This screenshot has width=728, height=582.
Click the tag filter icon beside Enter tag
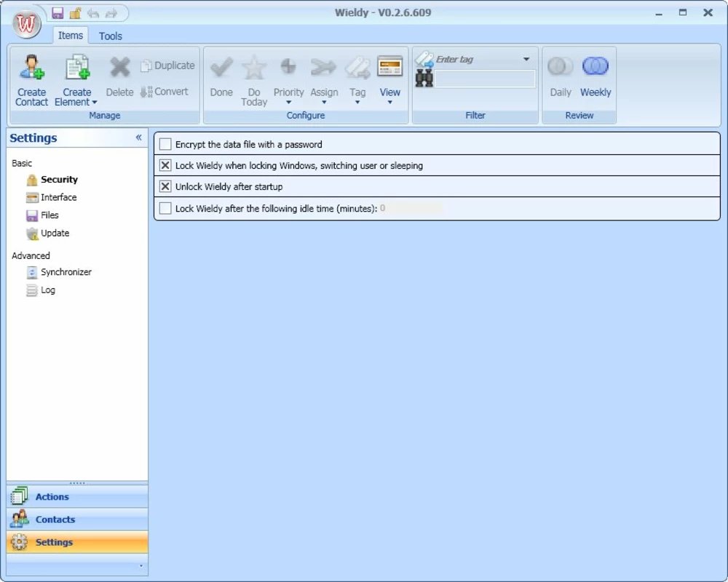click(x=424, y=60)
